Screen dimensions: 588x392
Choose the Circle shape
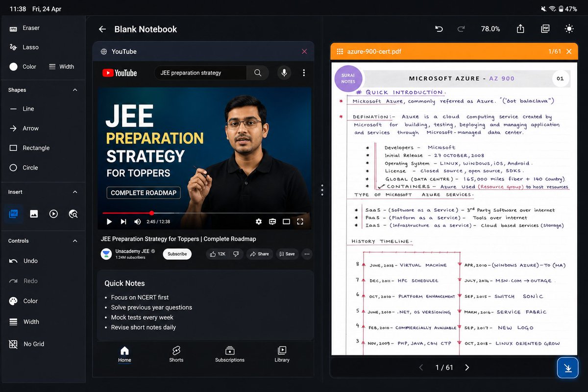click(x=24, y=168)
